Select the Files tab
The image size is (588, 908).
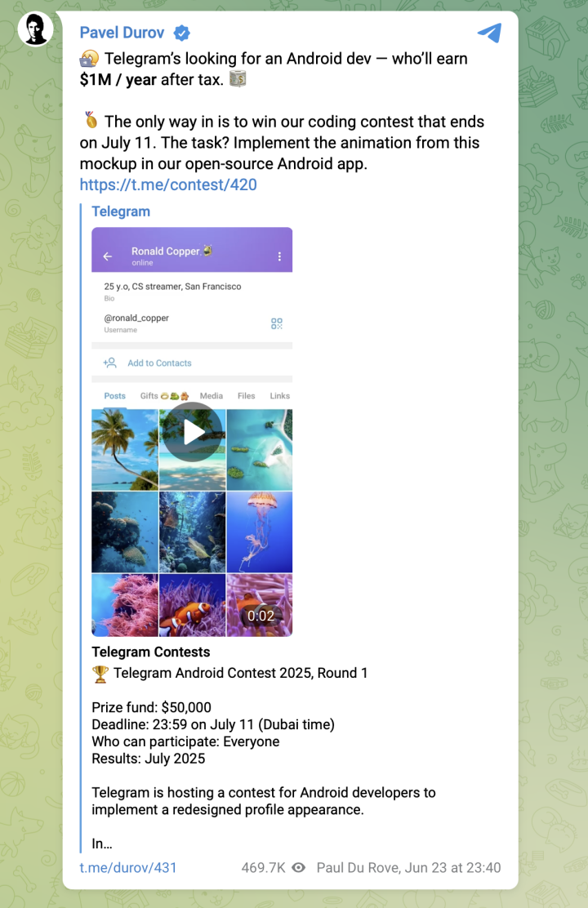point(246,396)
